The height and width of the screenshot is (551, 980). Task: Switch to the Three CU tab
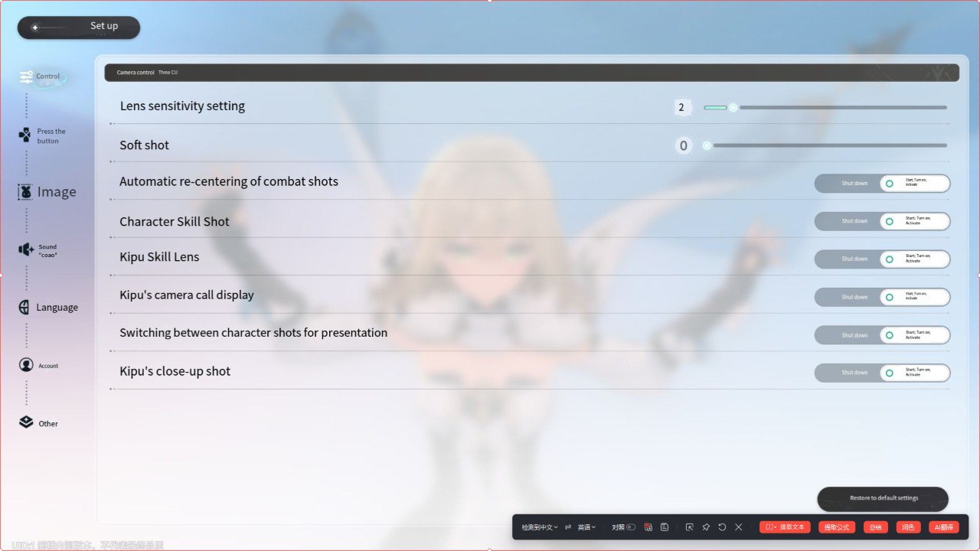coord(168,73)
